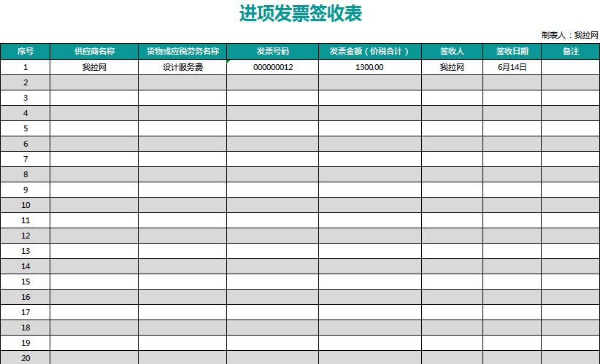
Task: Click supplier cell 我拉网 in row 1
Action: [x=94, y=67]
